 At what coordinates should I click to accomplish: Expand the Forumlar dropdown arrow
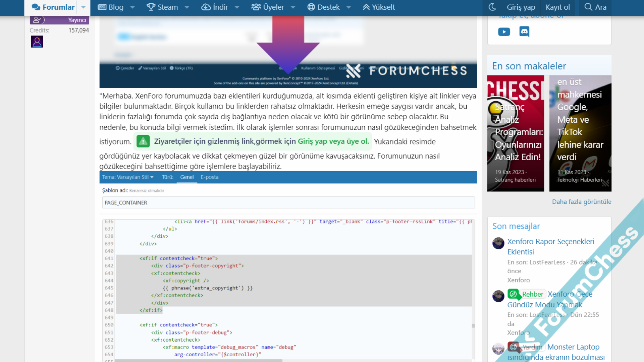(x=84, y=7)
